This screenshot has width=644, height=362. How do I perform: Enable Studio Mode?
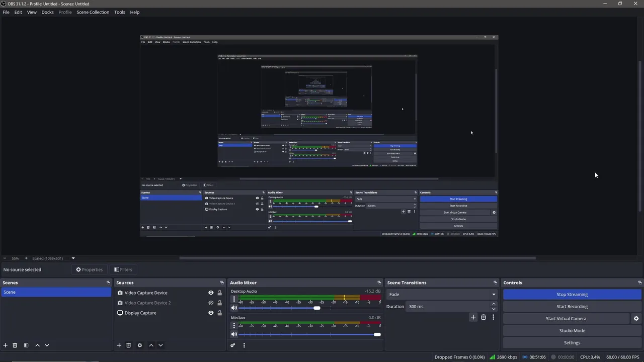click(x=572, y=331)
